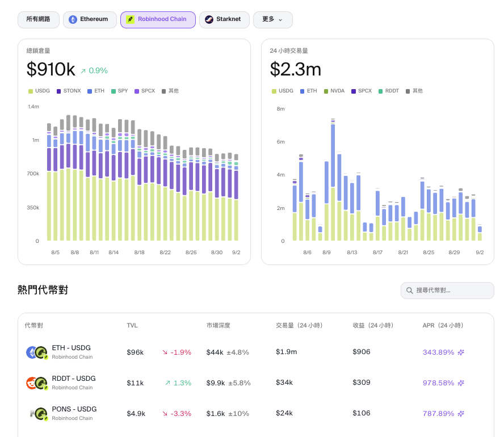
Task: Click the 收益（24 小時）column header
Action: tap(373, 326)
